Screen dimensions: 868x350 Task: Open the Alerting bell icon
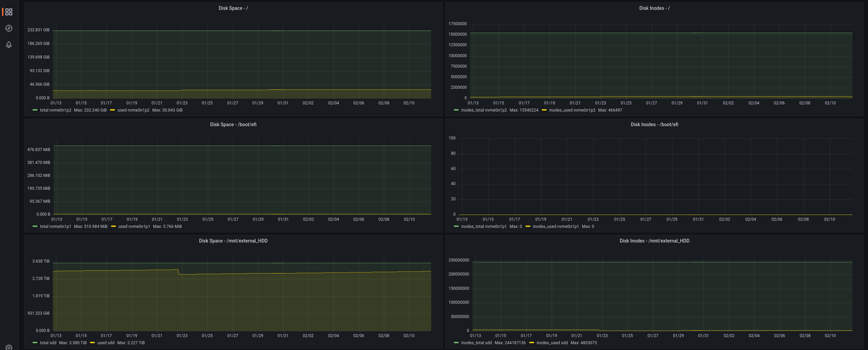pos(9,45)
